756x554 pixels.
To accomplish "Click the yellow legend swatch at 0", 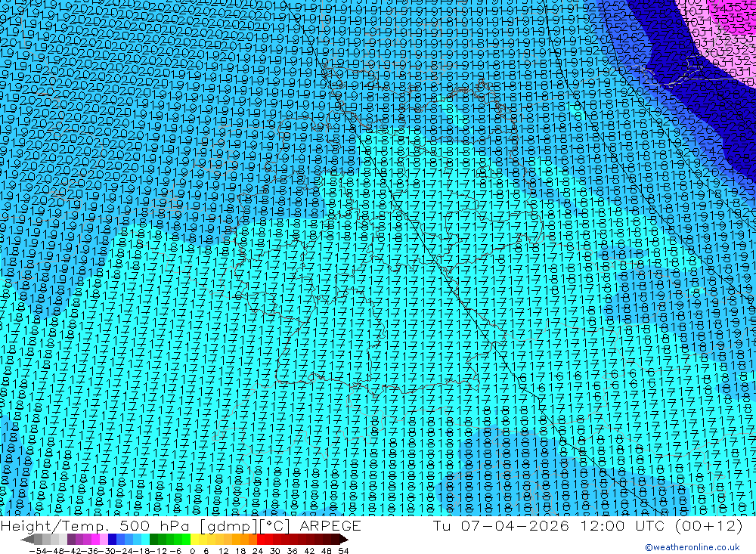I will pos(194,540).
